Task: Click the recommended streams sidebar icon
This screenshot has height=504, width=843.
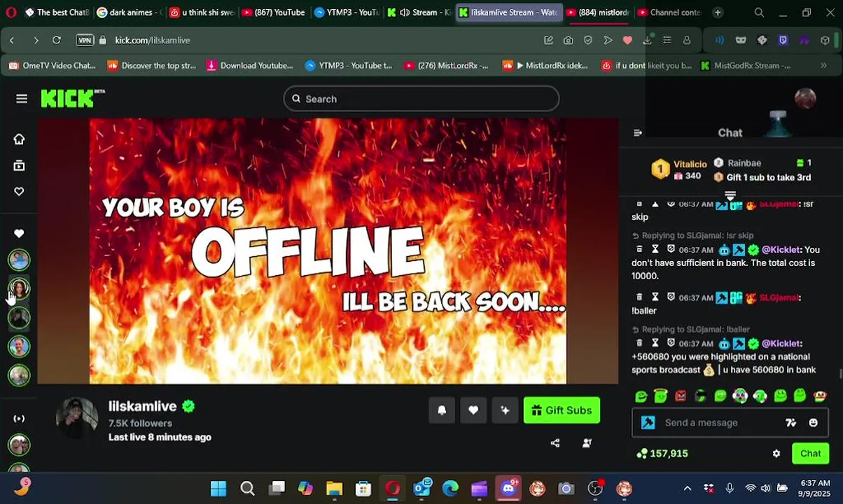Action: point(19,419)
